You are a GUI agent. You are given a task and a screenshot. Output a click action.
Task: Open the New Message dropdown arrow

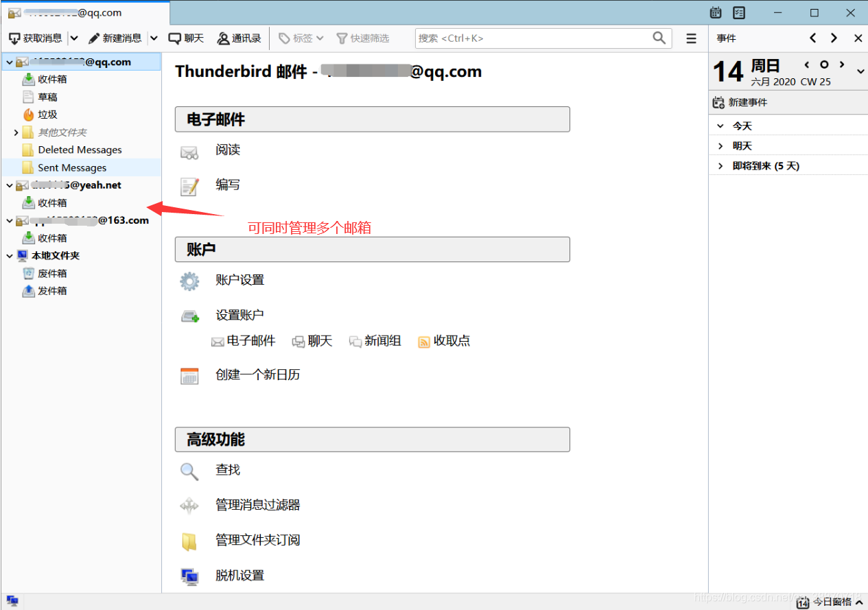(154, 38)
